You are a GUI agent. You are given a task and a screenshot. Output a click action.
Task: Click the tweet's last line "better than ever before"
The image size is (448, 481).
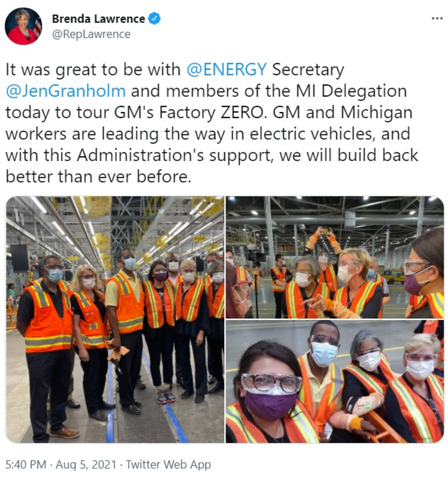tap(99, 177)
